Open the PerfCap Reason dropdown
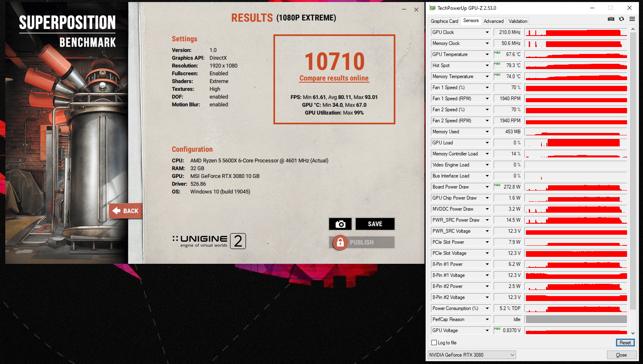The image size is (643, 364). [x=487, y=319]
